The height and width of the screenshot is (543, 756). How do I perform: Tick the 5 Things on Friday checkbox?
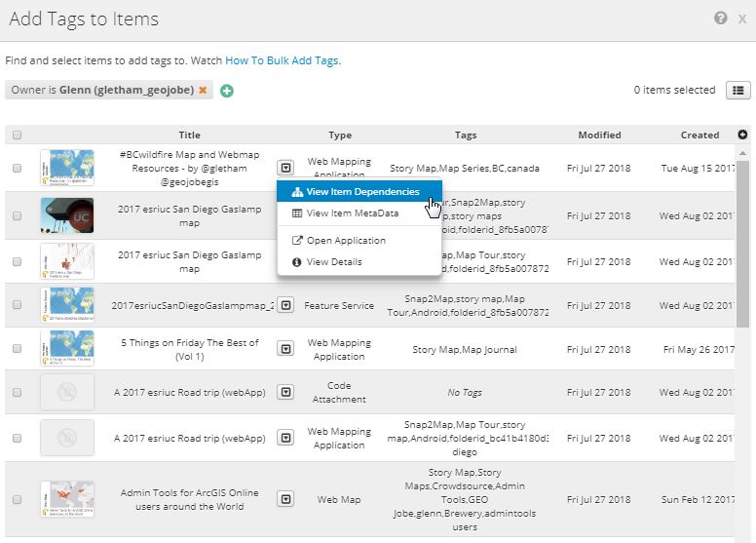17,349
